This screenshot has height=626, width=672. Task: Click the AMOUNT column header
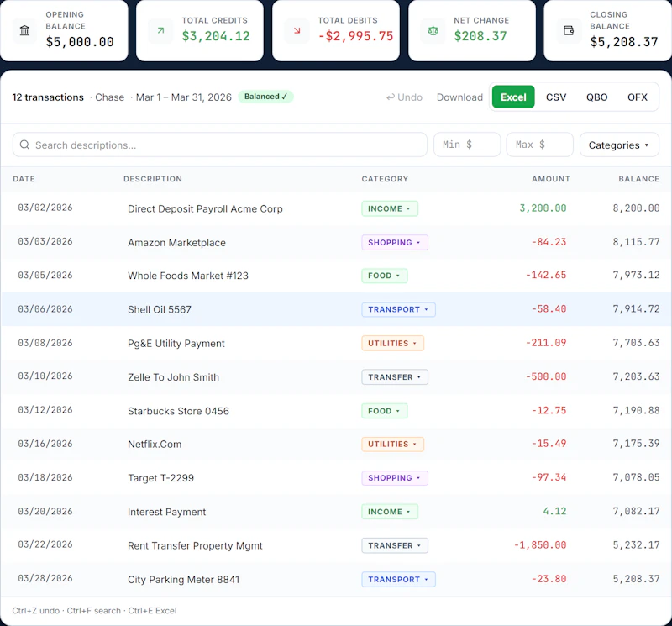[x=551, y=179]
